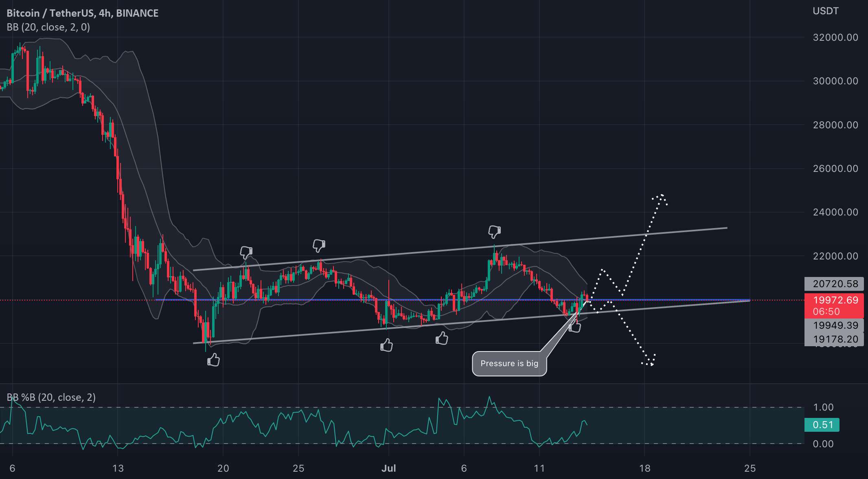This screenshot has width=868, height=479.
Task: Click the 24000.00 price axis label
Action: [x=835, y=212]
